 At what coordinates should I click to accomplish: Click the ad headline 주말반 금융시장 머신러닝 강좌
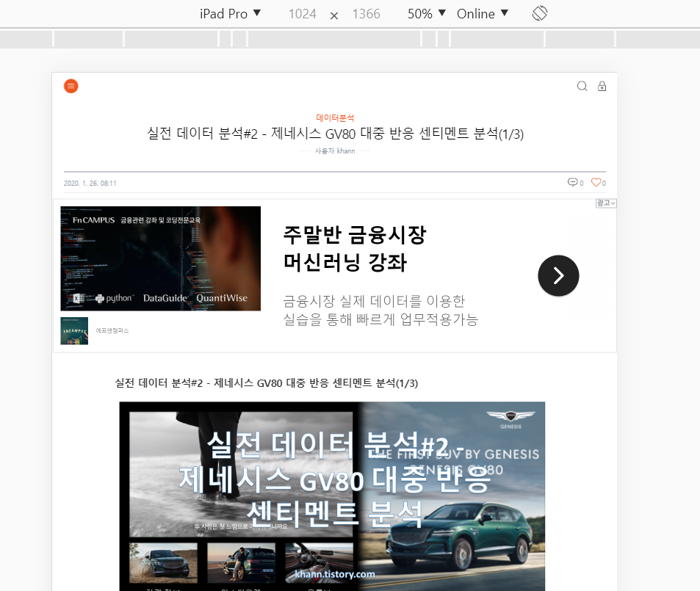[x=355, y=248]
